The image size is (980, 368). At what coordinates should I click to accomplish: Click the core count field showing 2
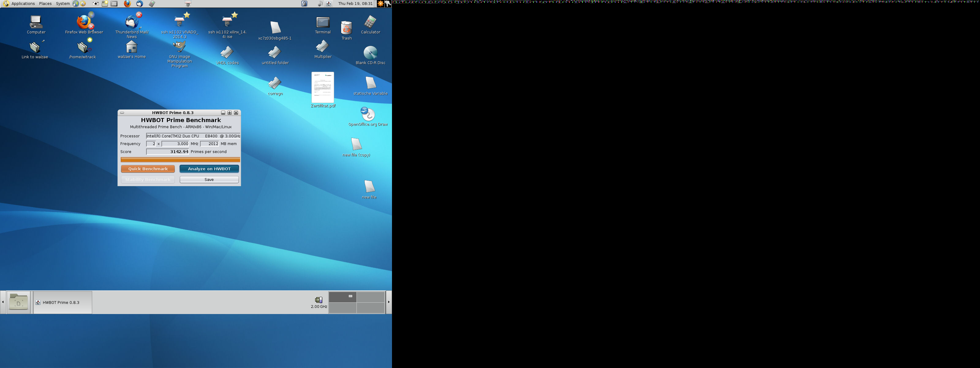[151, 144]
